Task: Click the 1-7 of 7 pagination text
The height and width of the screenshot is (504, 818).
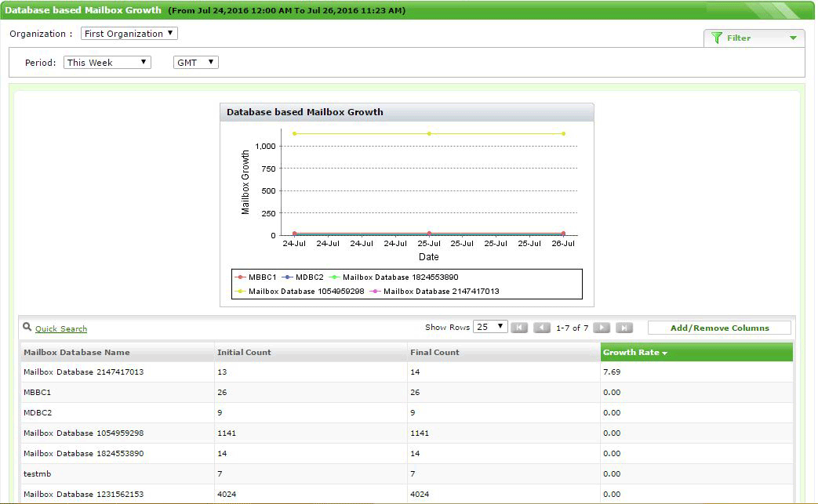Action: (572, 328)
